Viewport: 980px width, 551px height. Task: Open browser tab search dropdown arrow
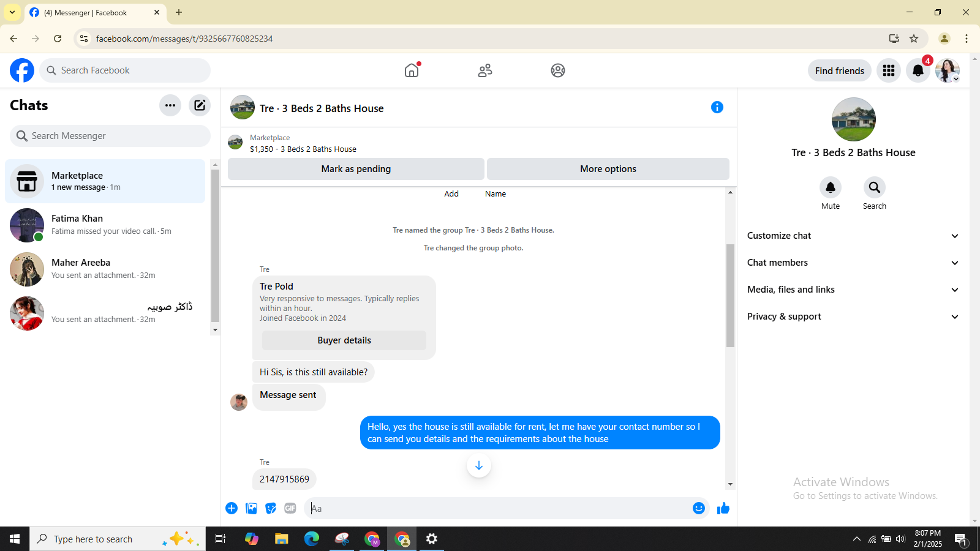click(12, 12)
